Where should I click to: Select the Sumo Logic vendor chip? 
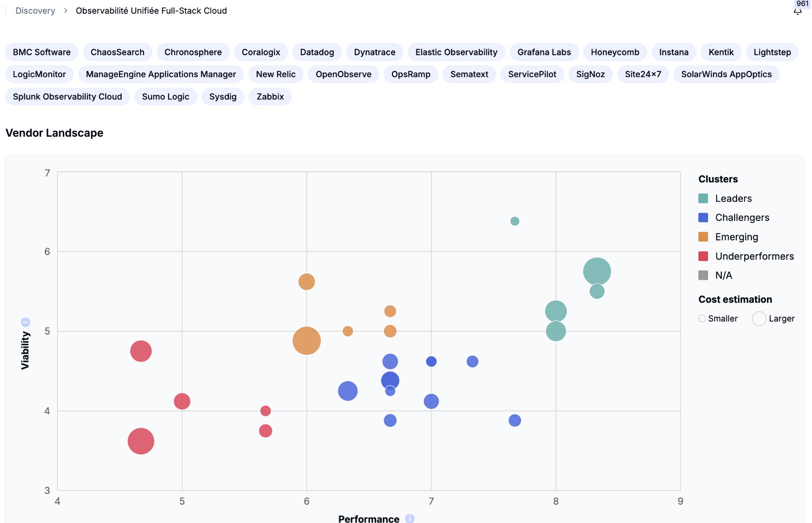coord(166,96)
